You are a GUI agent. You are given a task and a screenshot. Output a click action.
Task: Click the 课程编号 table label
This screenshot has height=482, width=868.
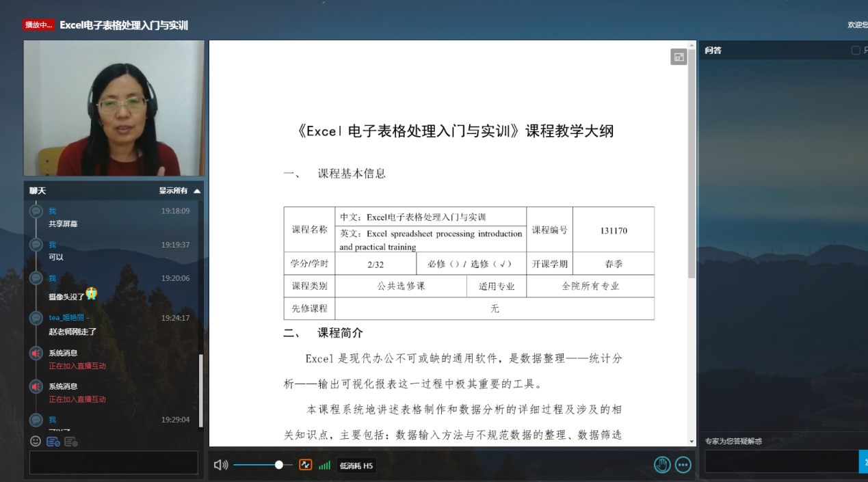point(550,230)
